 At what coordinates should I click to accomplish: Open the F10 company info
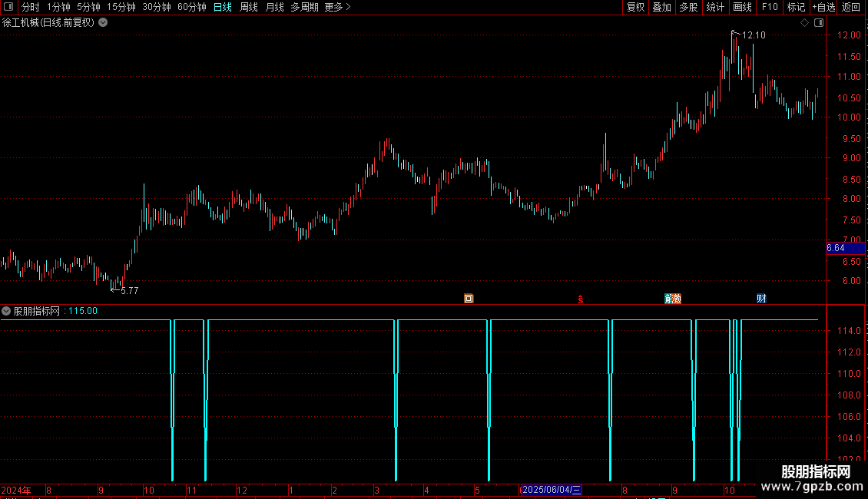coord(770,7)
